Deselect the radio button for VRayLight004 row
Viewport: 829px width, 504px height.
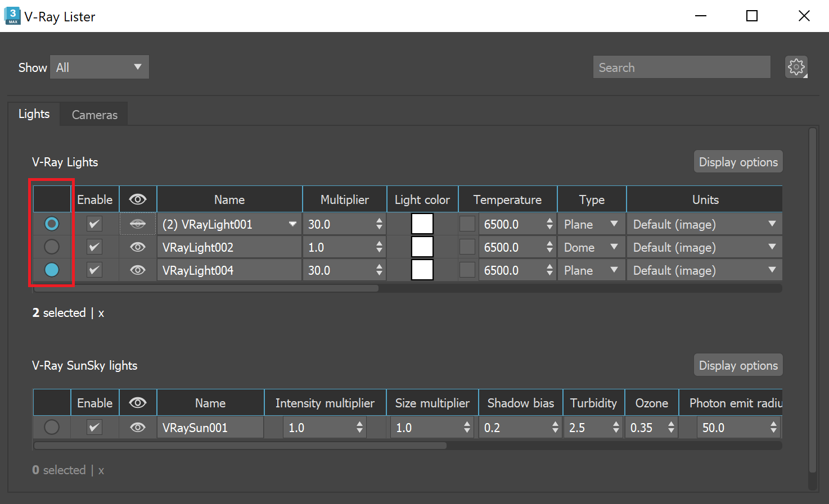52,270
